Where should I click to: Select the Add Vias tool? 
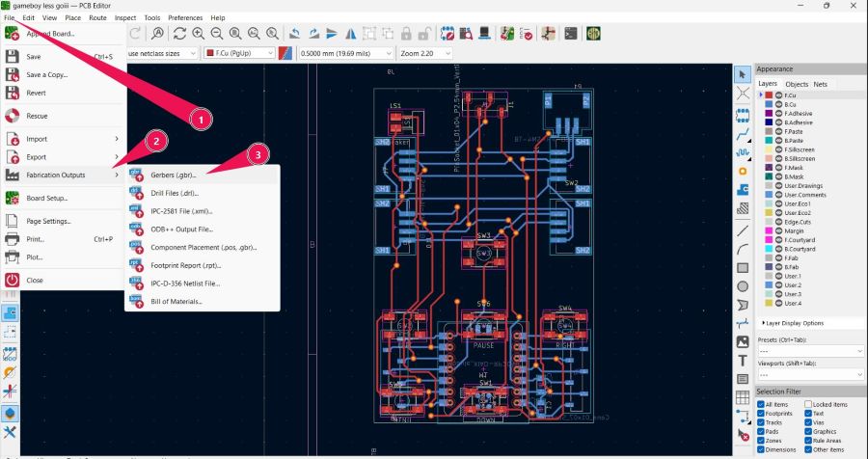tap(743, 171)
